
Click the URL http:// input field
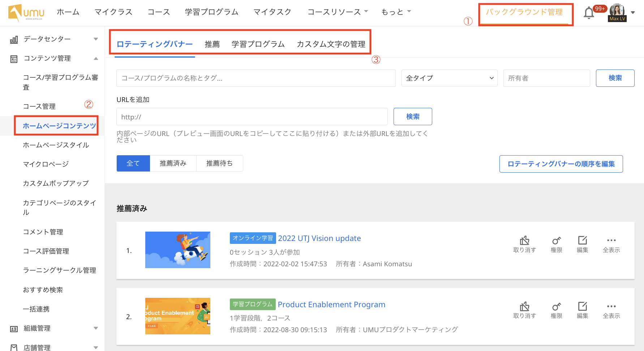click(252, 117)
